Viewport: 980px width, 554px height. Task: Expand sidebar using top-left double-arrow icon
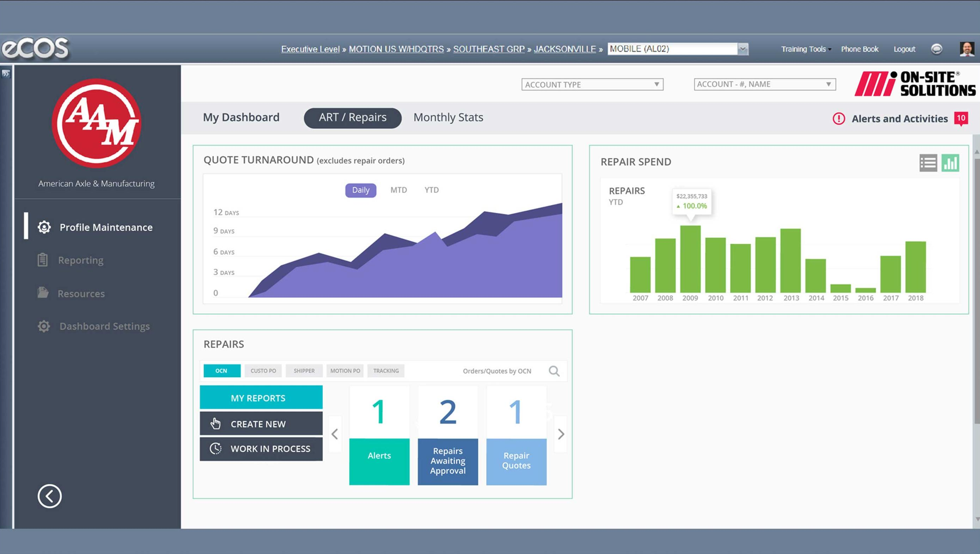(x=6, y=74)
